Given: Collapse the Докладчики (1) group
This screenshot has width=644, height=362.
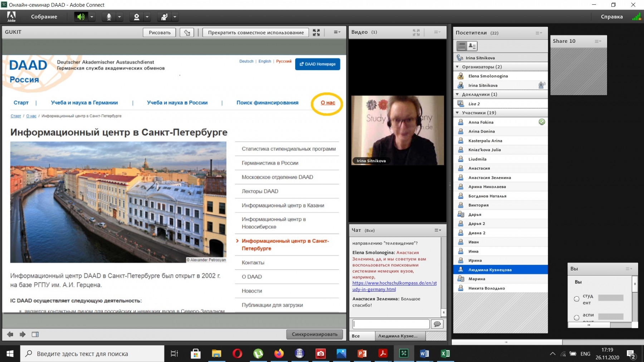Looking at the screenshot, I should [x=457, y=94].
